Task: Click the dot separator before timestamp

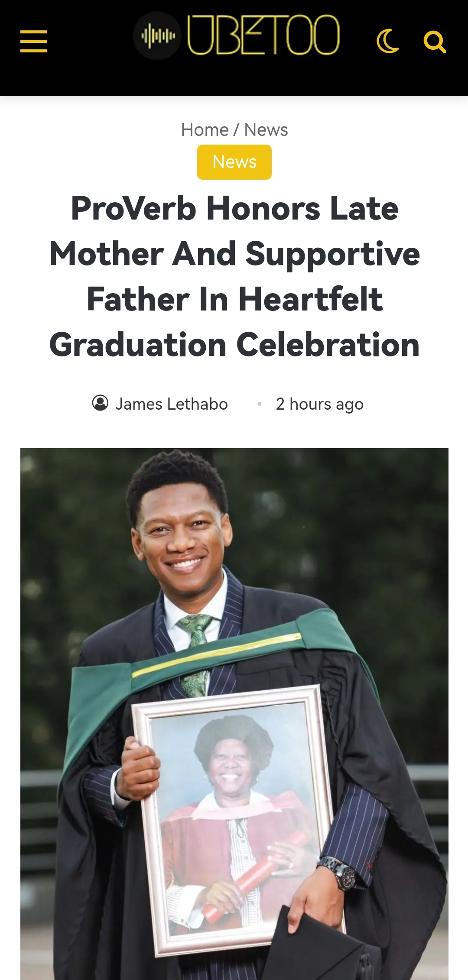Action: pyautogui.click(x=259, y=404)
